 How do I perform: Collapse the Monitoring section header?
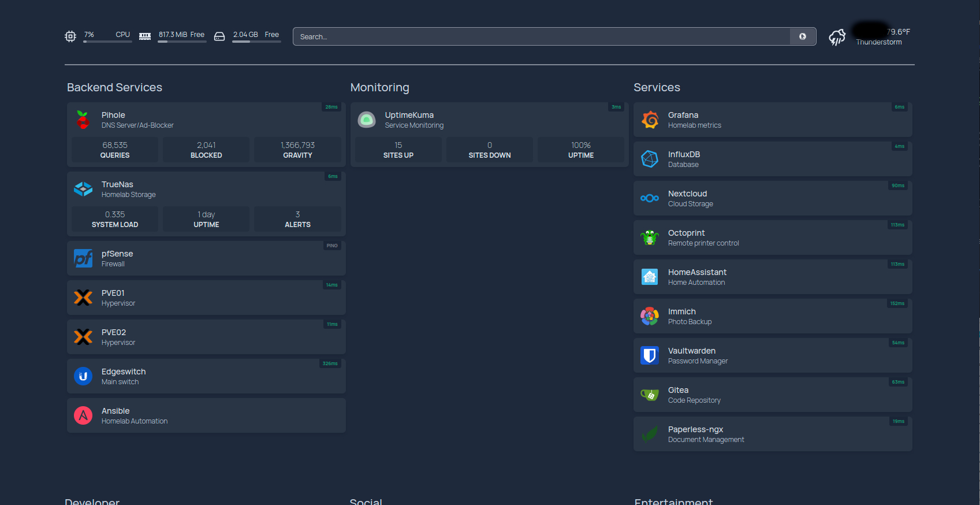[x=379, y=87]
